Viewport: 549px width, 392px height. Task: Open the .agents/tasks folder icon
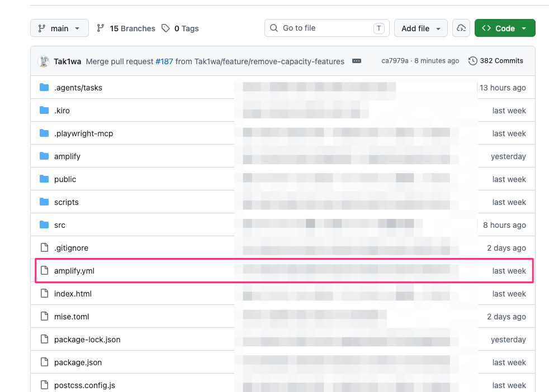click(44, 88)
